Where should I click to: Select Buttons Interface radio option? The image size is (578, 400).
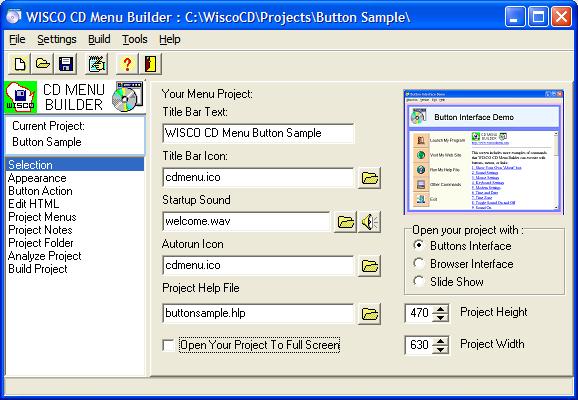[418, 246]
